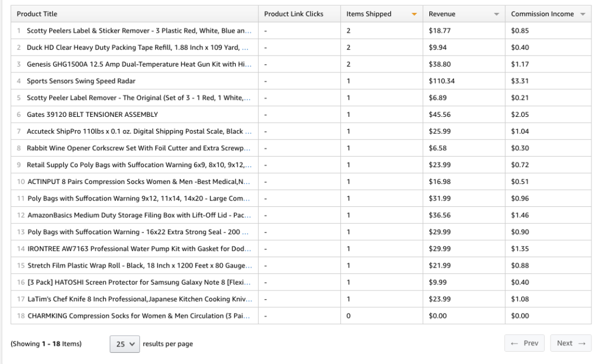
Task: Open Scotty Peeler Label Remover Original product
Action: [x=139, y=98]
